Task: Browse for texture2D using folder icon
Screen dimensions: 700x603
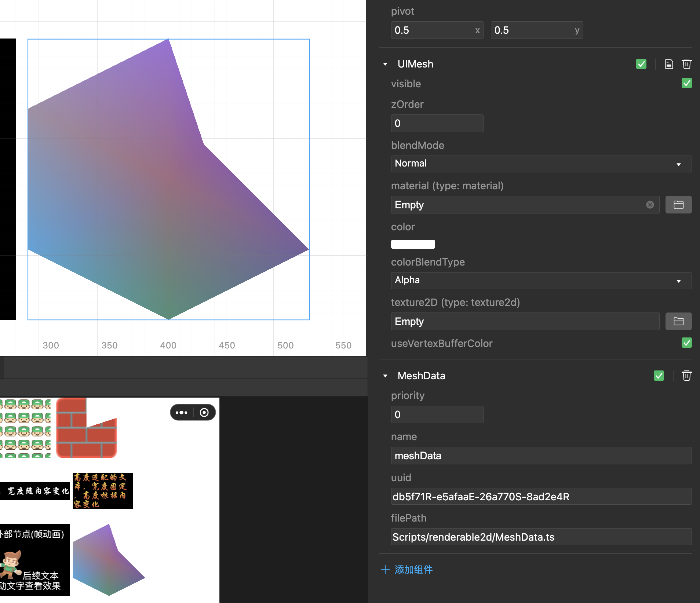Action: point(678,321)
